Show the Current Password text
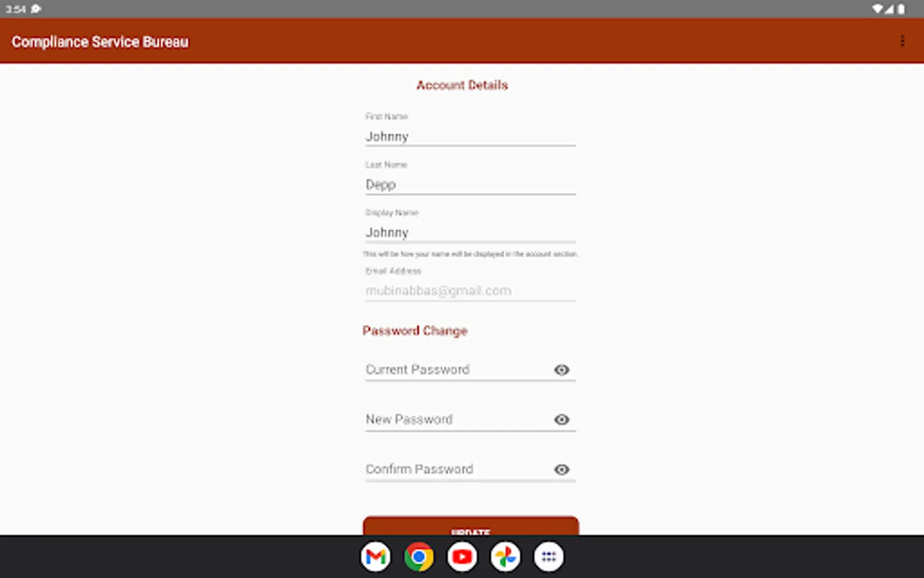 click(x=561, y=370)
